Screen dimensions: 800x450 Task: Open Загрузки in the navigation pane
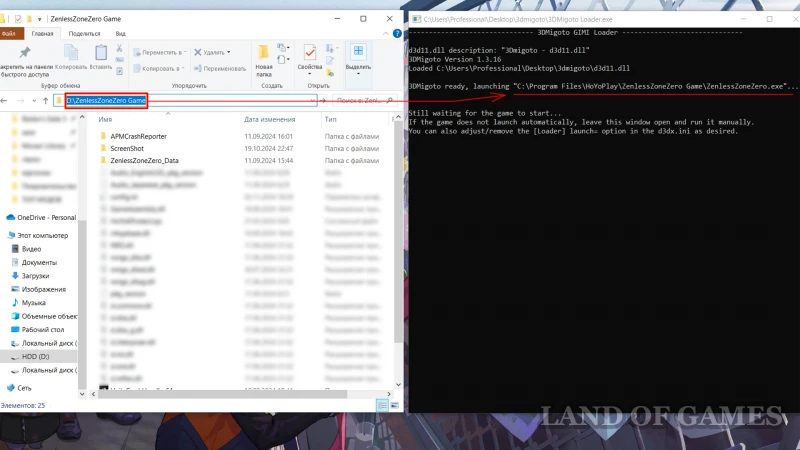pos(35,276)
